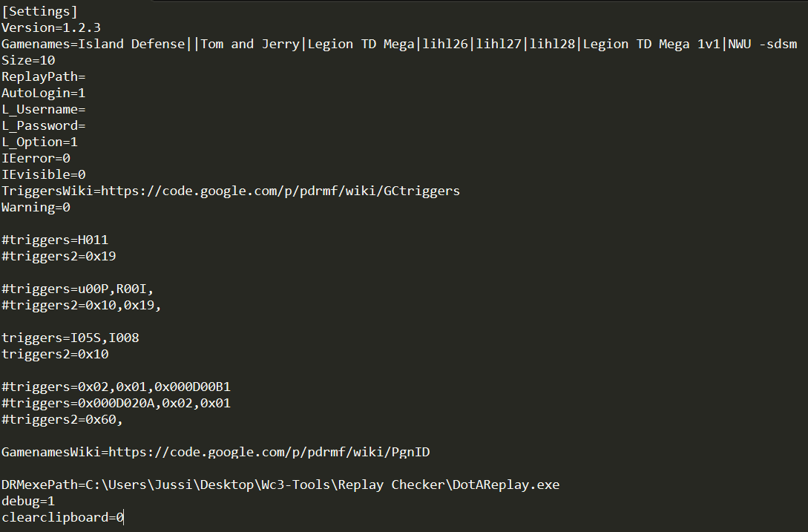Click the TriggersWiki GCtriggers URL
This screenshot has width=808, height=532.
click(x=280, y=191)
